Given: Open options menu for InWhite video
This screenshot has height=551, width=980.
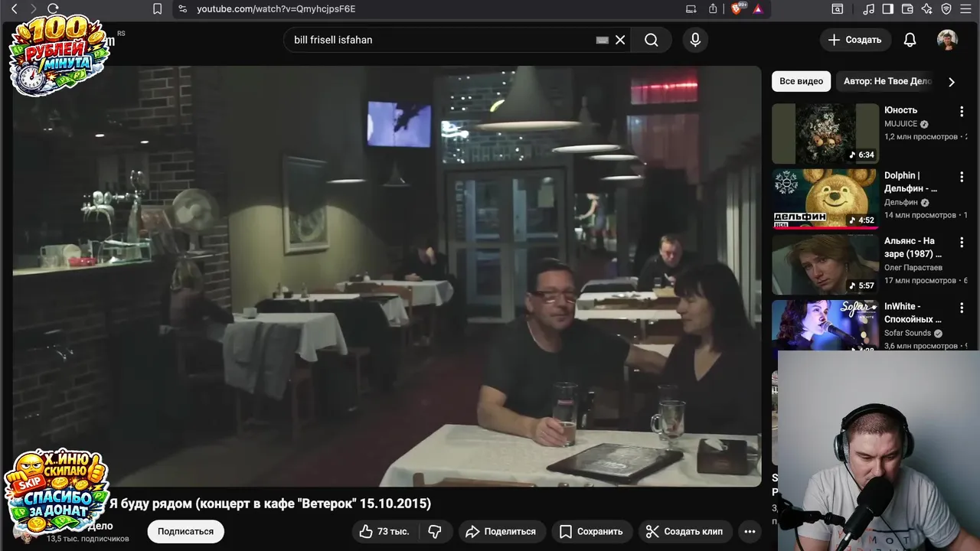Looking at the screenshot, I should [962, 308].
